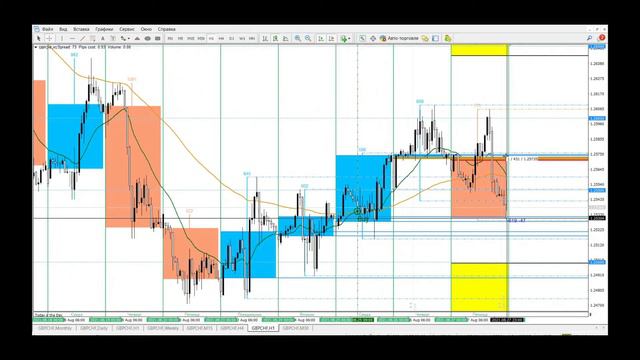Open the Файл menu
The image size is (640, 360).
[x=47, y=29]
